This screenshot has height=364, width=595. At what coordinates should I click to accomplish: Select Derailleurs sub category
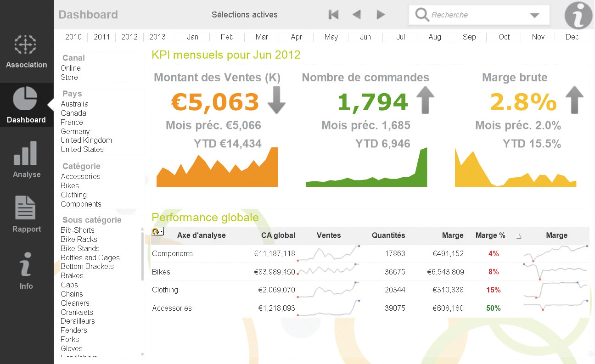click(78, 321)
